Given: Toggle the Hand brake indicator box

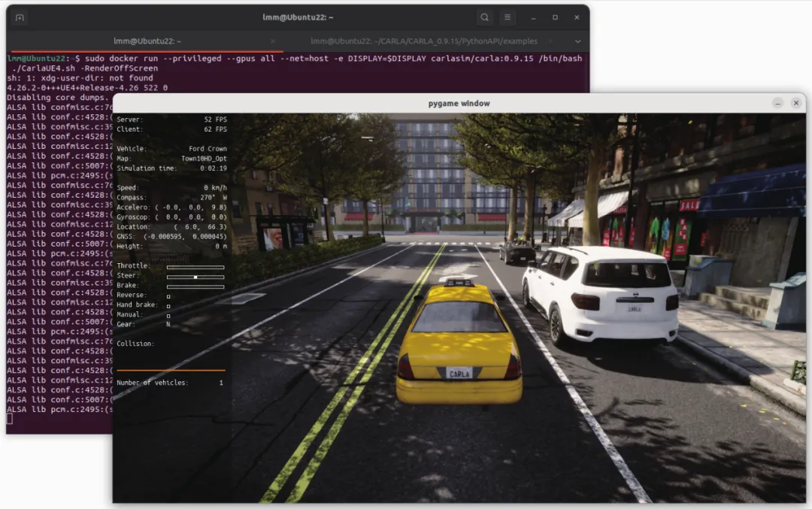Looking at the screenshot, I should click(168, 307).
